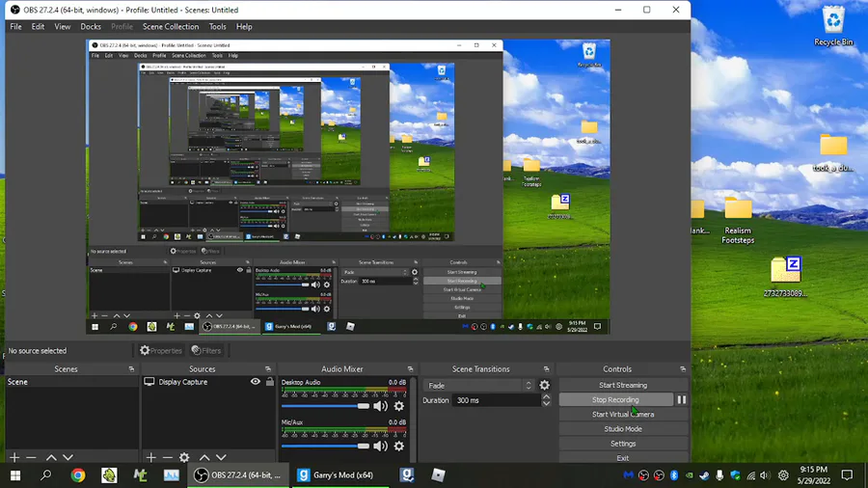Toggle Display Capture lock icon
Image resolution: width=868 pixels, height=488 pixels.
tap(270, 382)
